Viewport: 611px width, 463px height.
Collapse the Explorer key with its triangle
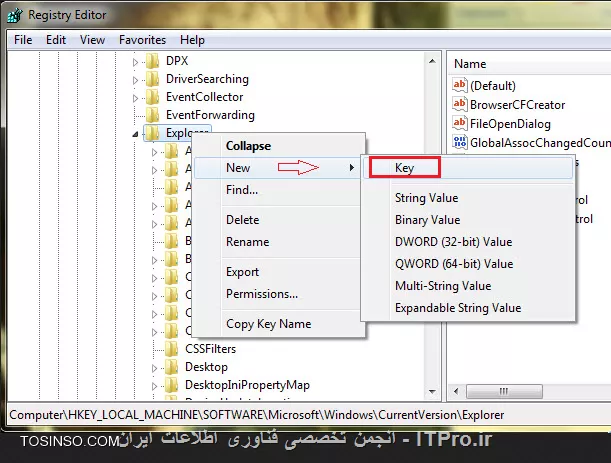(x=135, y=134)
